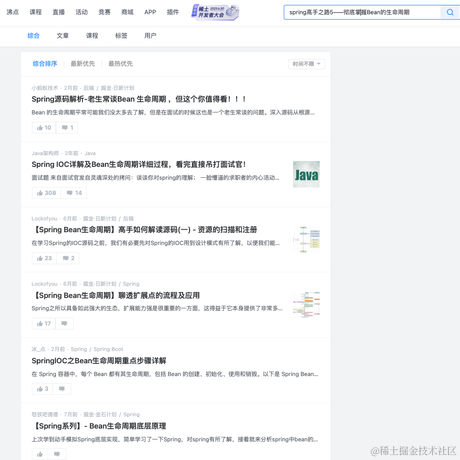Open '插件' in the top navigation
The width and height of the screenshot is (460, 460).
click(x=173, y=12)
